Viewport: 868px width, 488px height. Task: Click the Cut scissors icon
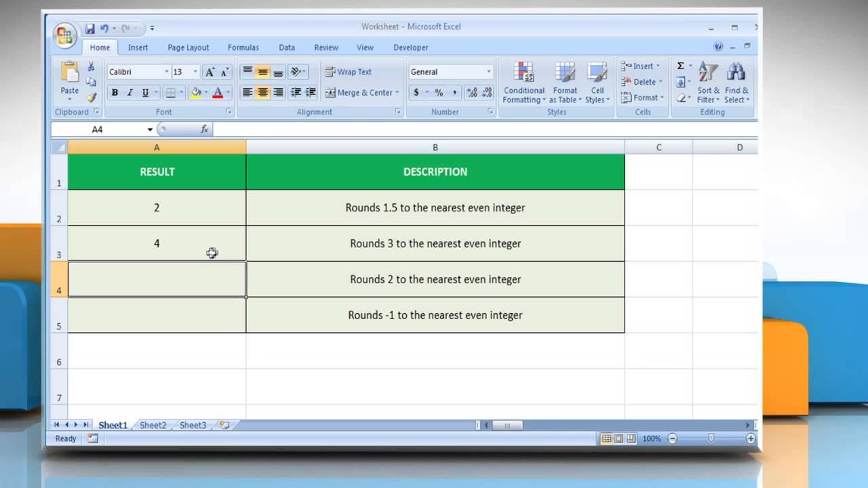tap(91, 66)
